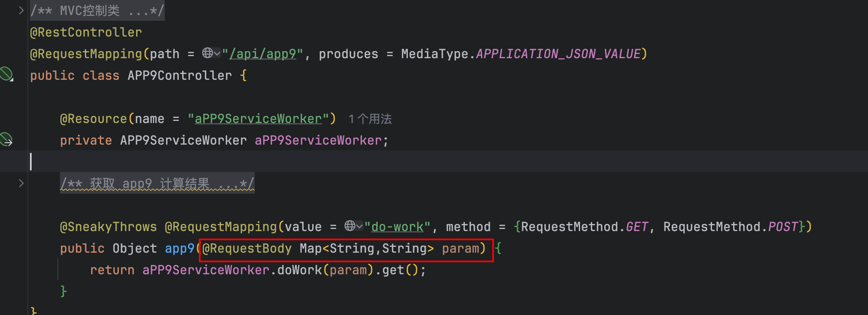Open the endpoint dropdown arrow next to "do-work"
This screenshot has height=315, width=868.
(360, 226)
